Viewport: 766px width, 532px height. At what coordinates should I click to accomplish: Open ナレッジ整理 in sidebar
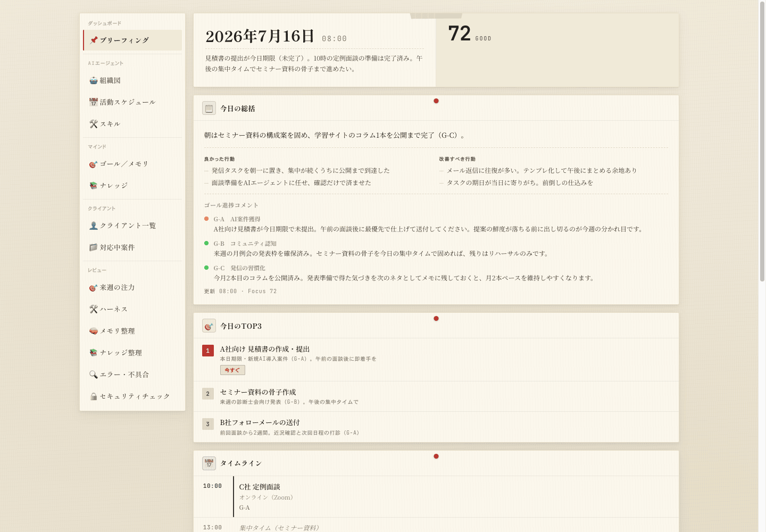coord(132,353)
